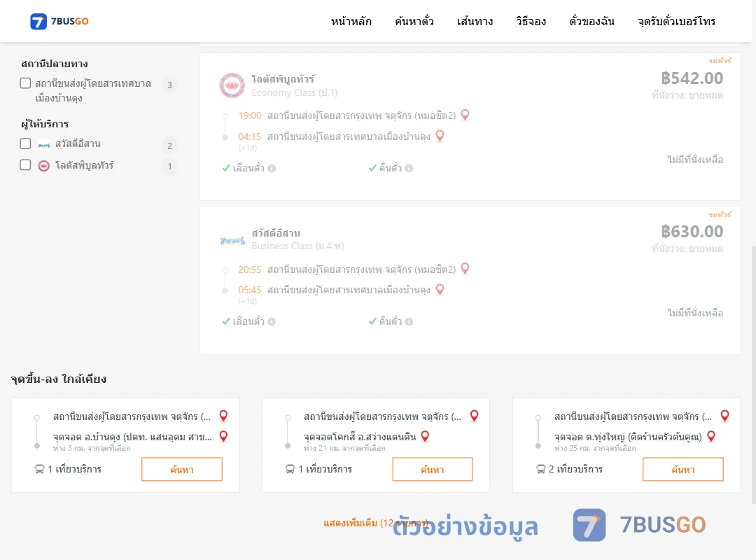Click สวัสดีอีสาน logo on 630 baht trip
Screen dimensions: 756x560
click(232, 239)
